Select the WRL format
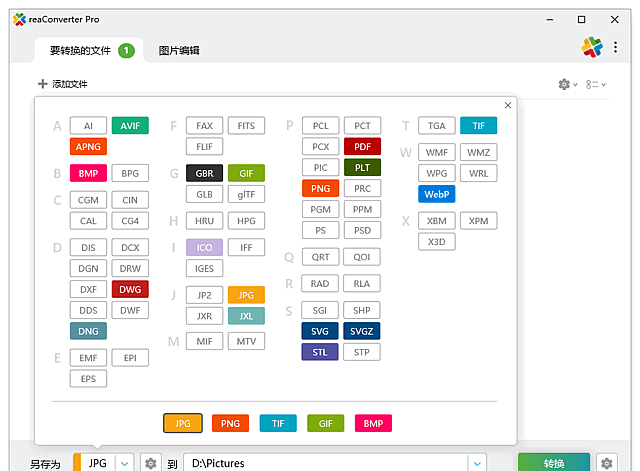The width and height of the screenshot is (640, 471). pos(478,173)
